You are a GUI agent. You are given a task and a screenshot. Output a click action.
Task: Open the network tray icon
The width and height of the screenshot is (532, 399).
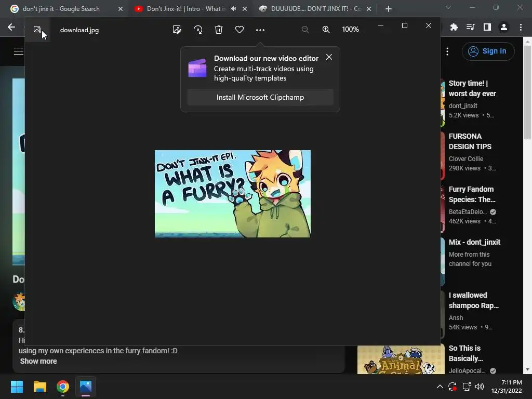(x=467, y=387)
